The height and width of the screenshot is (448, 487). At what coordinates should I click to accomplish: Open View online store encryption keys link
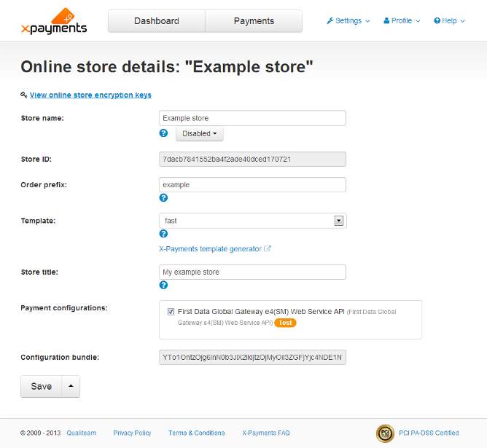click(90, 95)
